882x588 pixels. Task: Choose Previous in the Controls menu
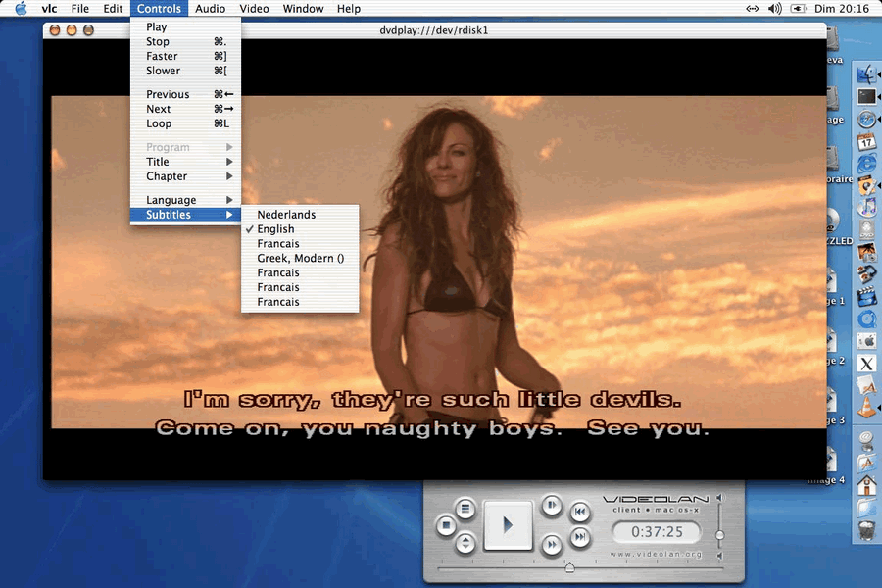[185, 94]
